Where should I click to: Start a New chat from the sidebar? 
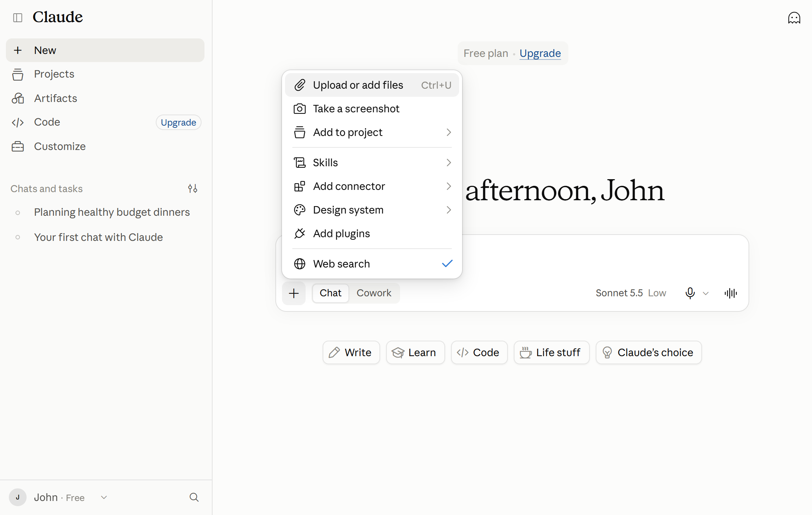(105, 50)
